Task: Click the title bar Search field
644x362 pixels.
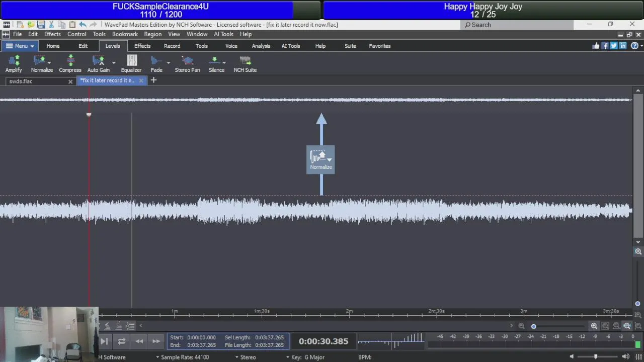Action: (x=517, y=25)
